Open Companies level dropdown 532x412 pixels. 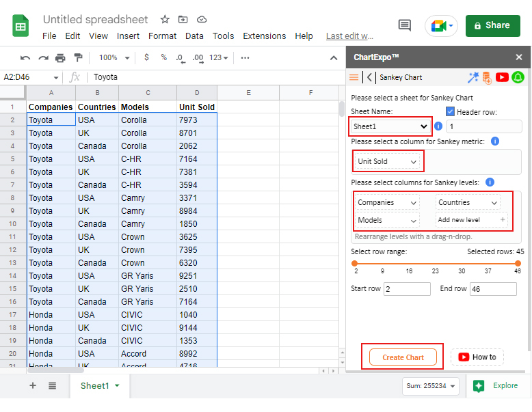click(387, 202)
